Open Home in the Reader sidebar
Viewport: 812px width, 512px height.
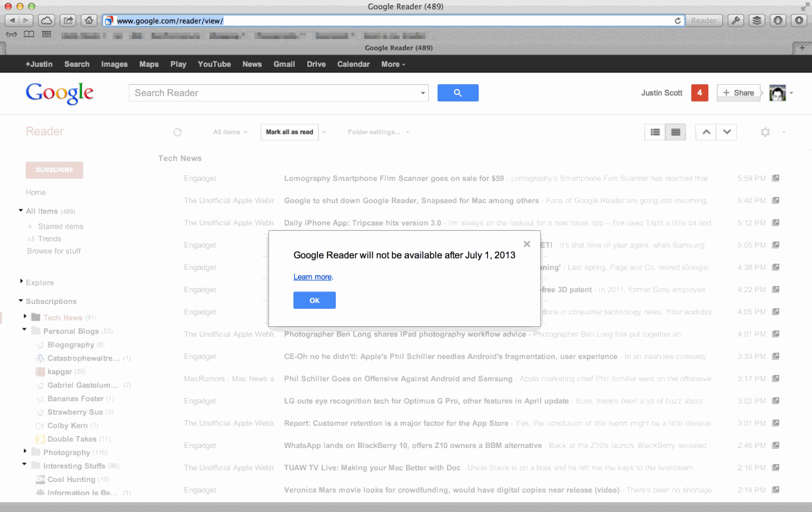click(x=35, y=192)
